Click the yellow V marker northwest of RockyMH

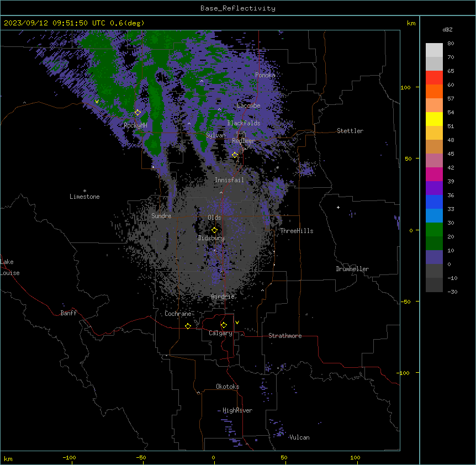pyautogui.click(x=97, y=102)
